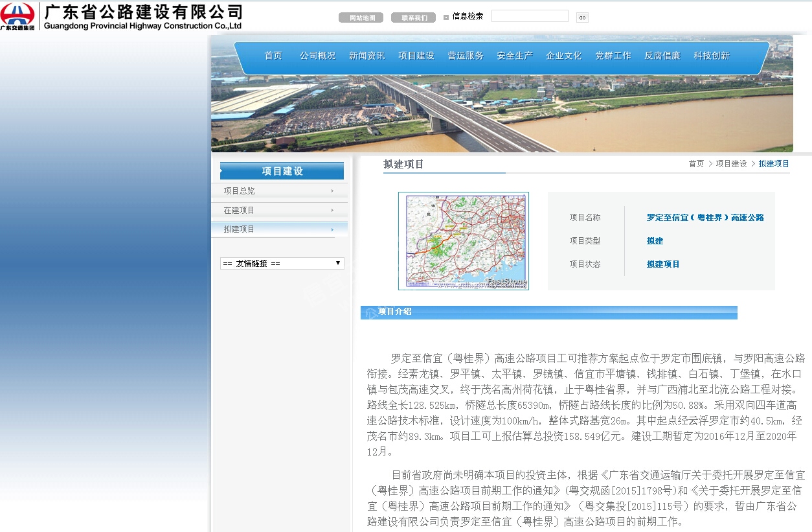The width and height of the screenshot is (812, 532).
Task: Choose 营运服务 from the navigation bar
Action: 466,56
